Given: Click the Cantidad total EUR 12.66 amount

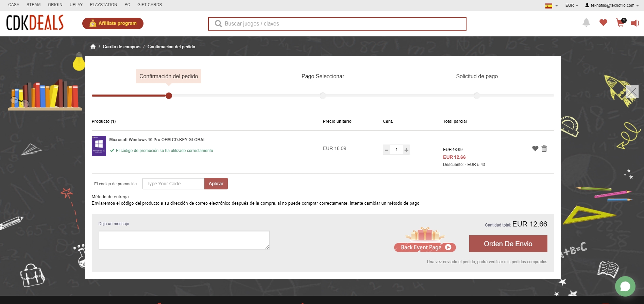Looking at the screenshot, I should pyautogui.click(x=530, y=224).
